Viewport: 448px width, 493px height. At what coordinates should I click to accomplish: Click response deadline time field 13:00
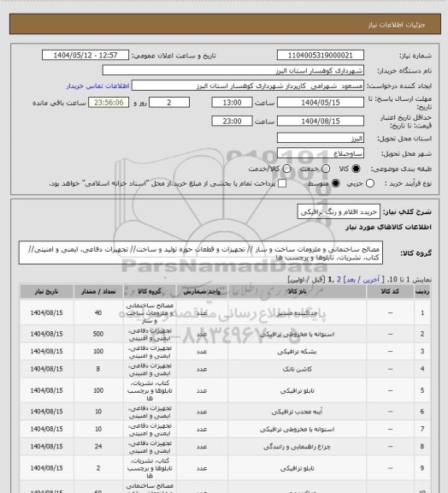[232, 103]
